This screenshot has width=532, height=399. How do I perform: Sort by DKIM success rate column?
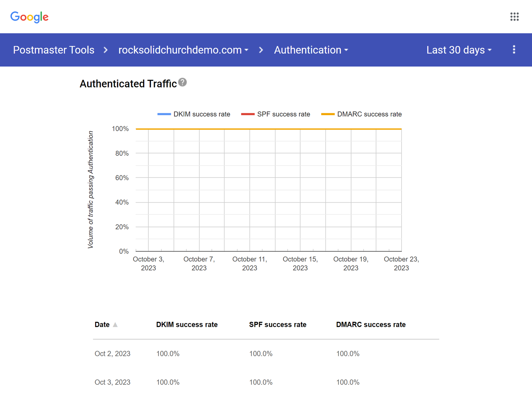tap(187, 324)
